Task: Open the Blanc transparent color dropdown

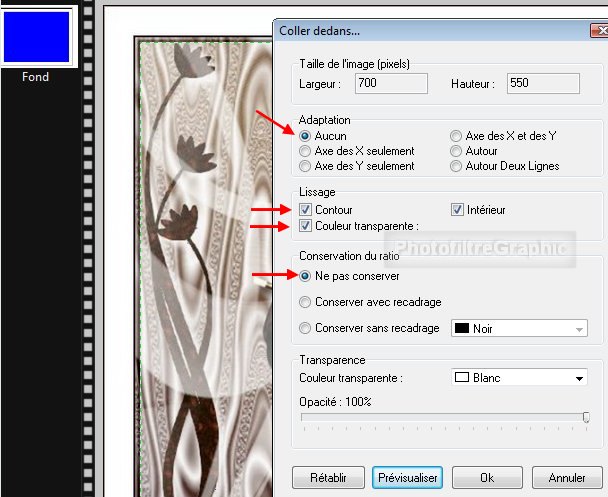Action: tap(518, 378)
